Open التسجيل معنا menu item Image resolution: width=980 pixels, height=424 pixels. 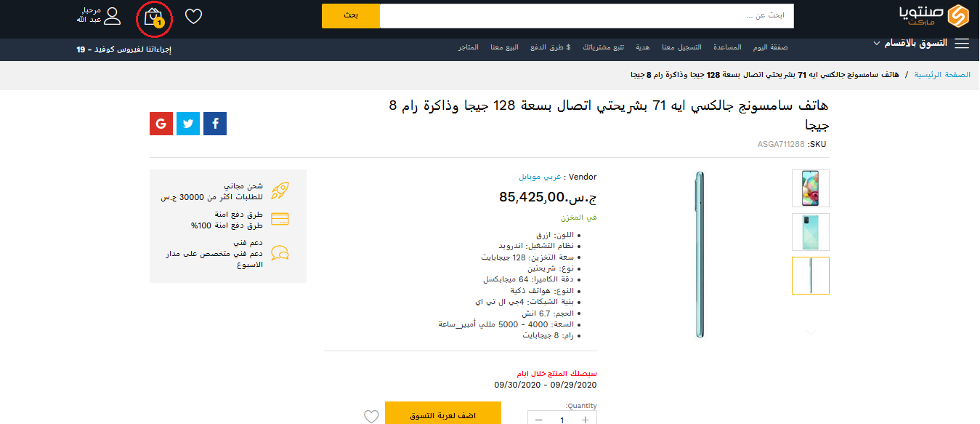tap(681, 47)
